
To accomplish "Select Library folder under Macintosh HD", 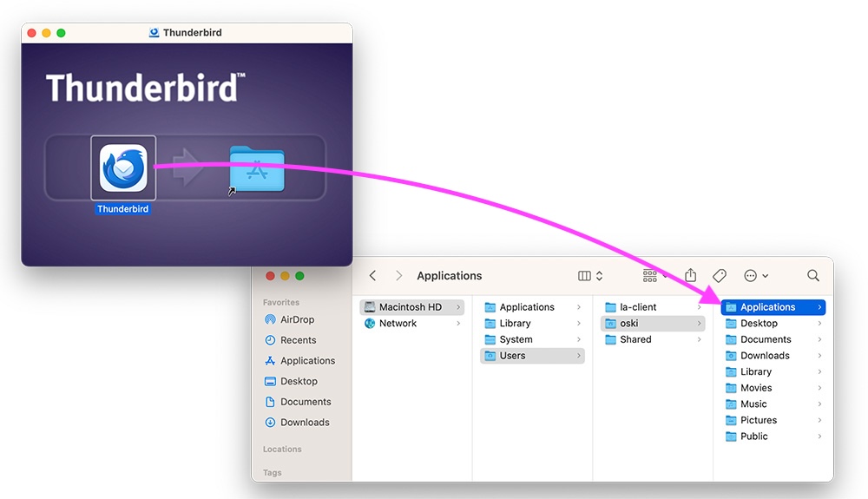I will pyautogui.click(x=533, y=323).
